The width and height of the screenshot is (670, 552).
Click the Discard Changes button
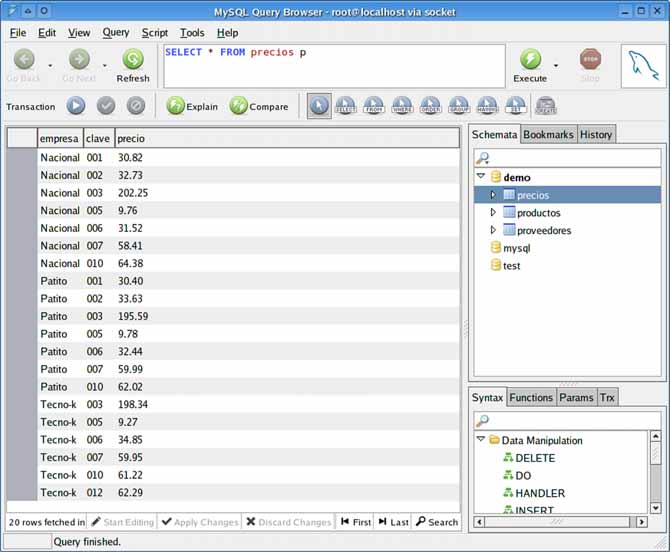click(289, 522)
